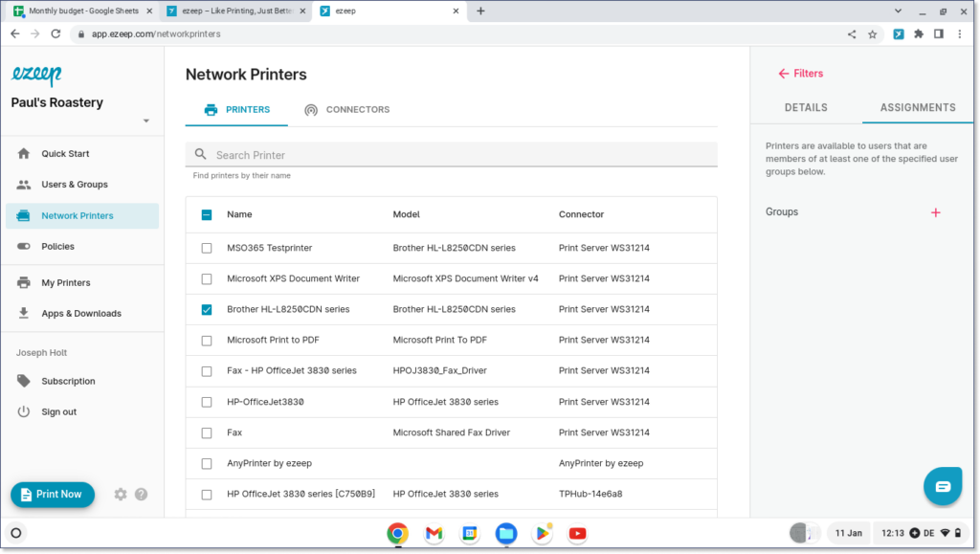Uncheck Brother HL-L8250CDN series checkbox
980x554 pixels.
(207, 309)
